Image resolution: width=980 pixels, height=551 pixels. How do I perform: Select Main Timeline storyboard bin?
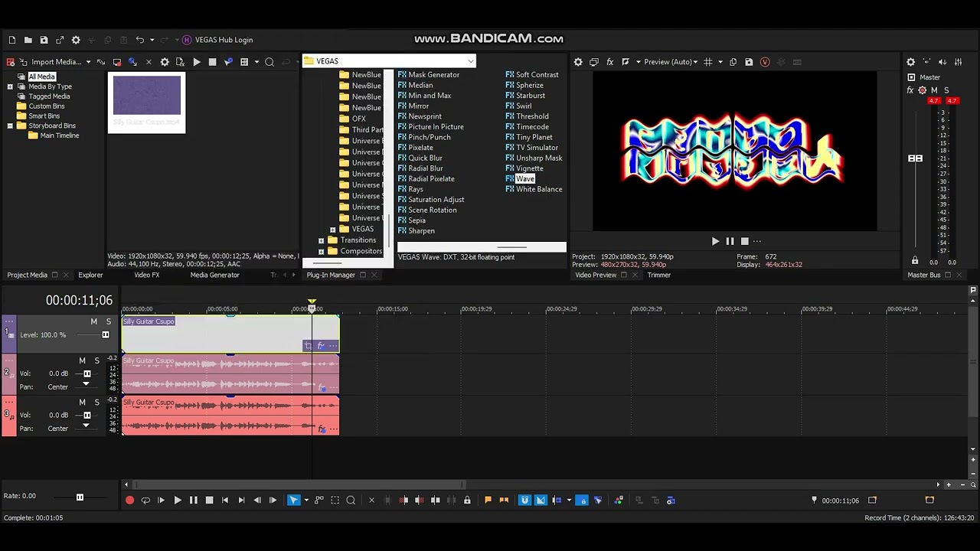click(60, 135)
